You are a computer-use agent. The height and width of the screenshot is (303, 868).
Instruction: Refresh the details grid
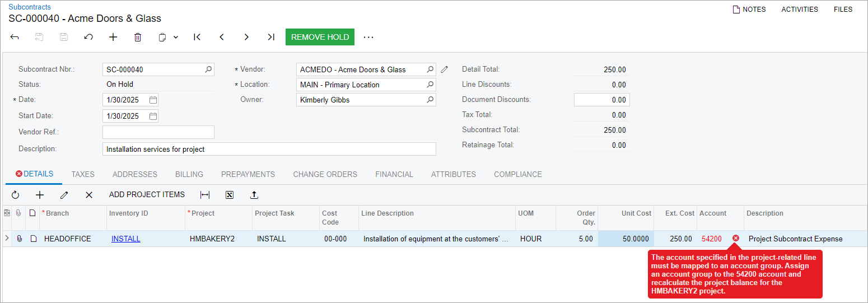pos(15,195)
